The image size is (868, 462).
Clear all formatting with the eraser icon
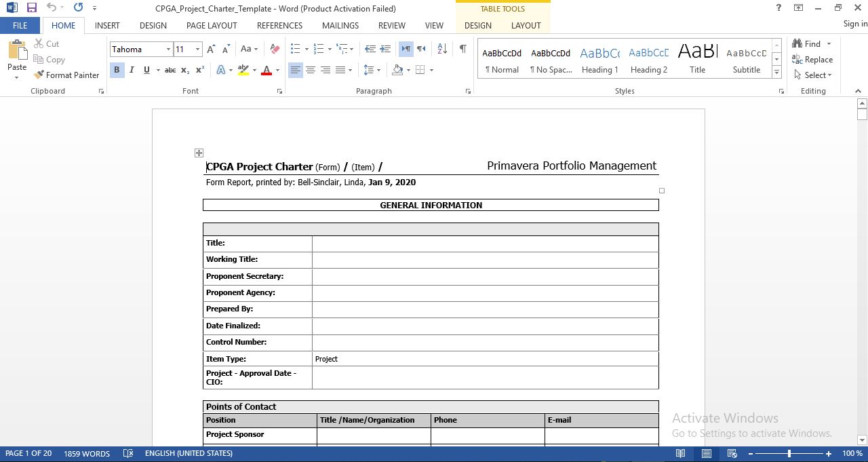tap(274, 48)
